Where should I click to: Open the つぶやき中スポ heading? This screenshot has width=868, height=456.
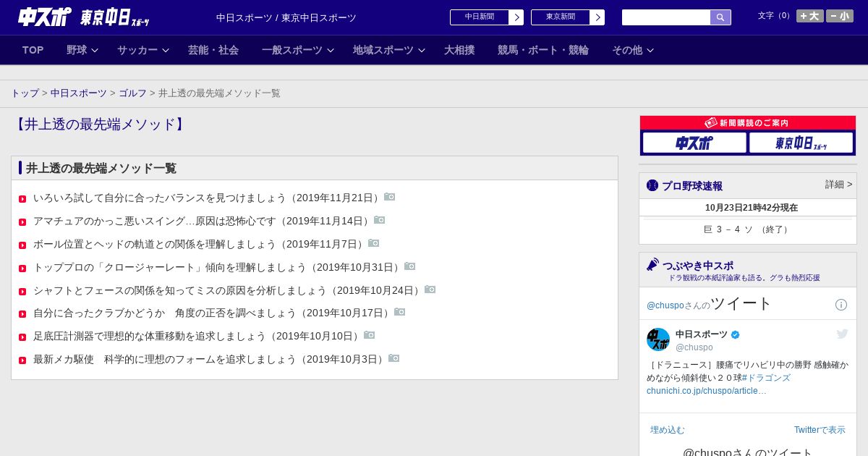coord(698,266)
